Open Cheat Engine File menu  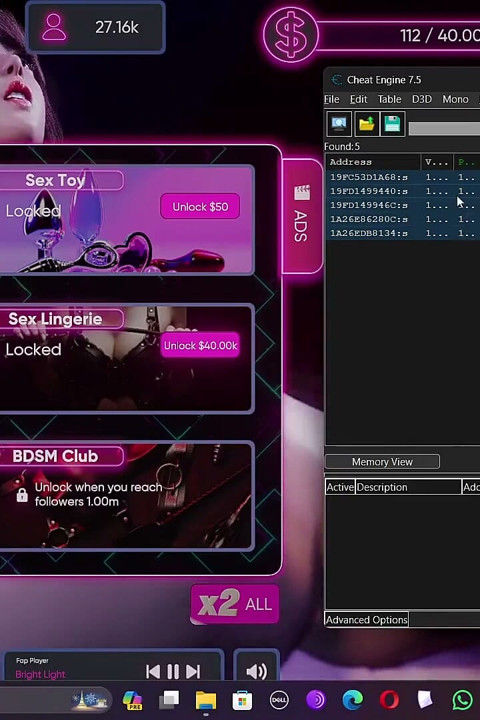coord(332,99)
